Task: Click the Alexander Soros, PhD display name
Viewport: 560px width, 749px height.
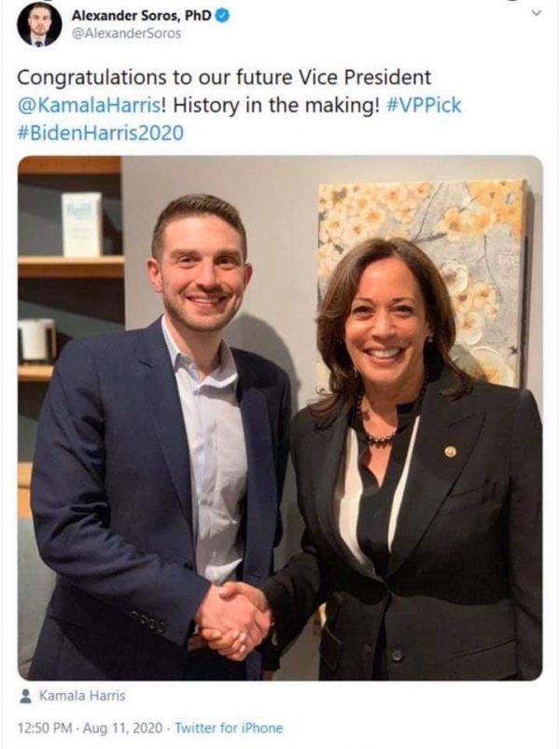Action: click(141, 16)
